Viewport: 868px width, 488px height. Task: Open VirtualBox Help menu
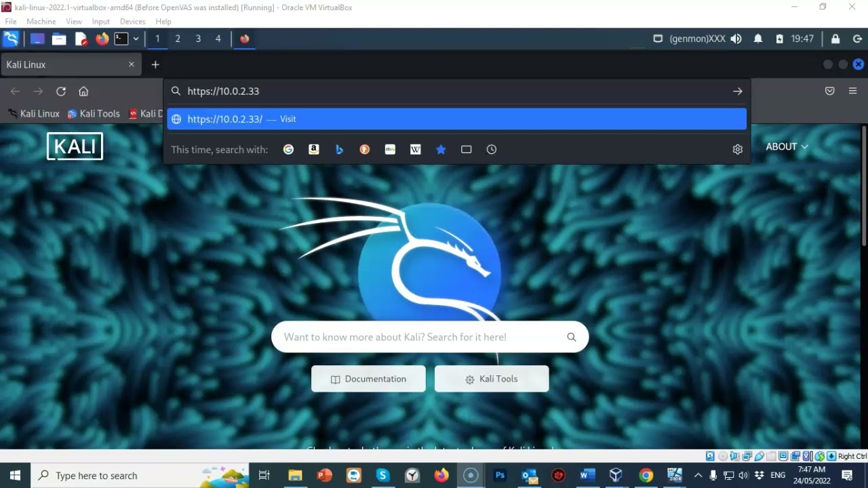(x=163, y=22)
